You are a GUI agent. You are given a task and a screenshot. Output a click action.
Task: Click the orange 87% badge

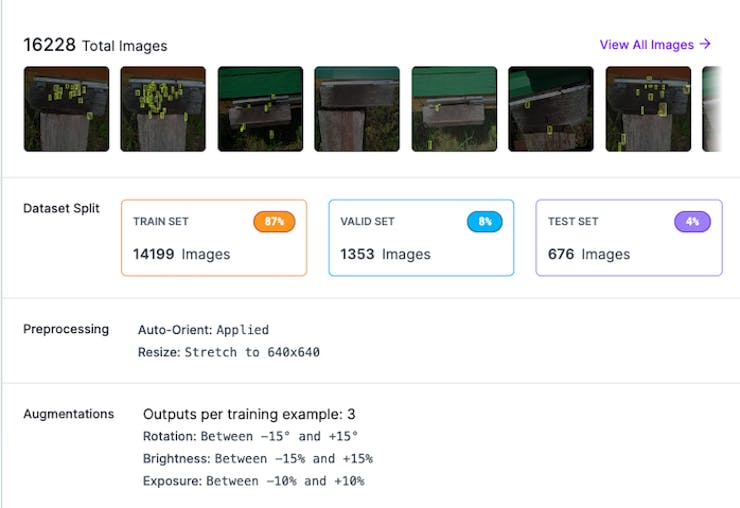coord(274,221)
